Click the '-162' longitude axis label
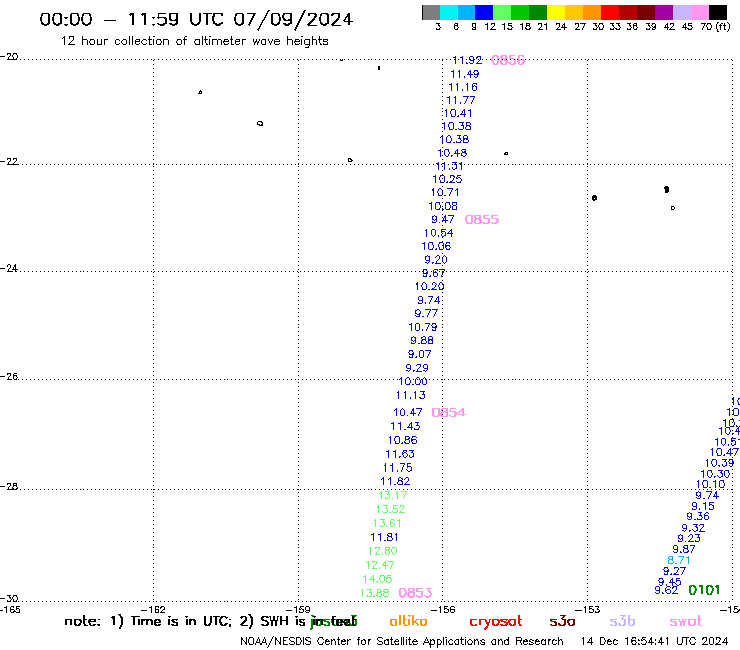Viewport: 740px width, 650px height. [153, 610]
